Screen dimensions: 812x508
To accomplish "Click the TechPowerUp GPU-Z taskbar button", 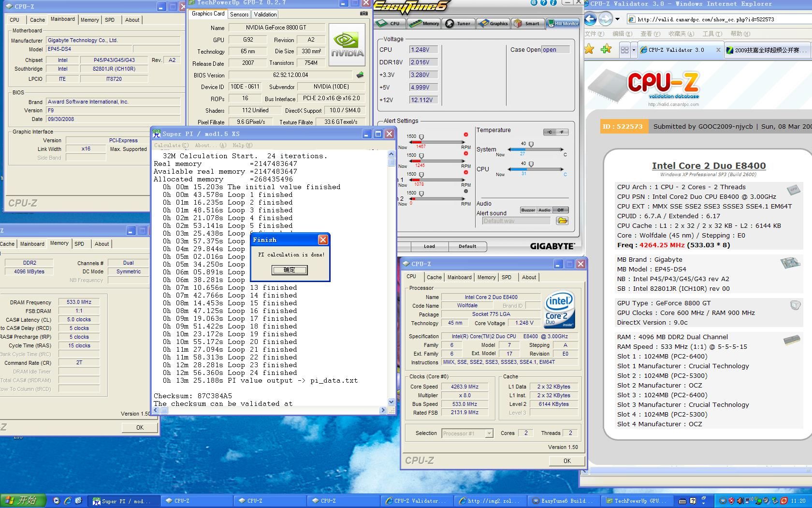I will coord(637,501).
